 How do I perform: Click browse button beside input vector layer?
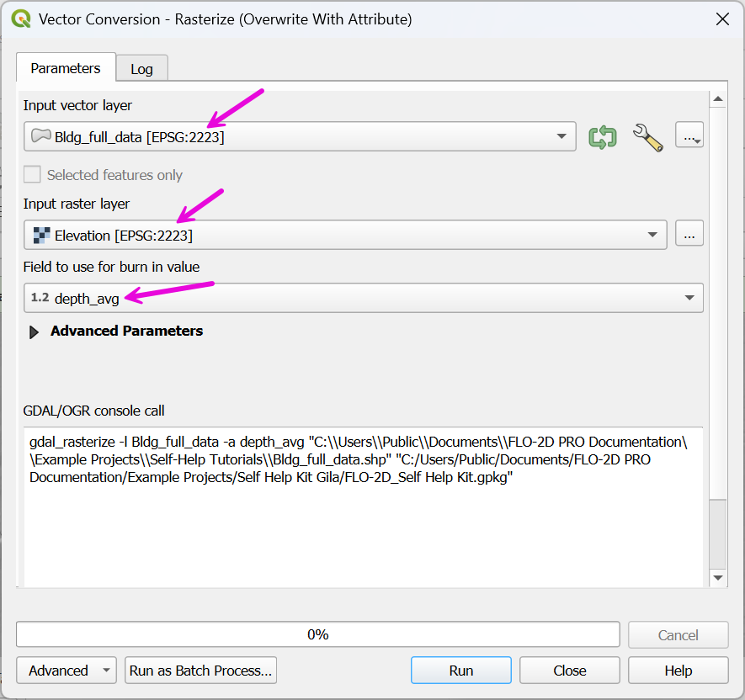(x=689, y=137)
